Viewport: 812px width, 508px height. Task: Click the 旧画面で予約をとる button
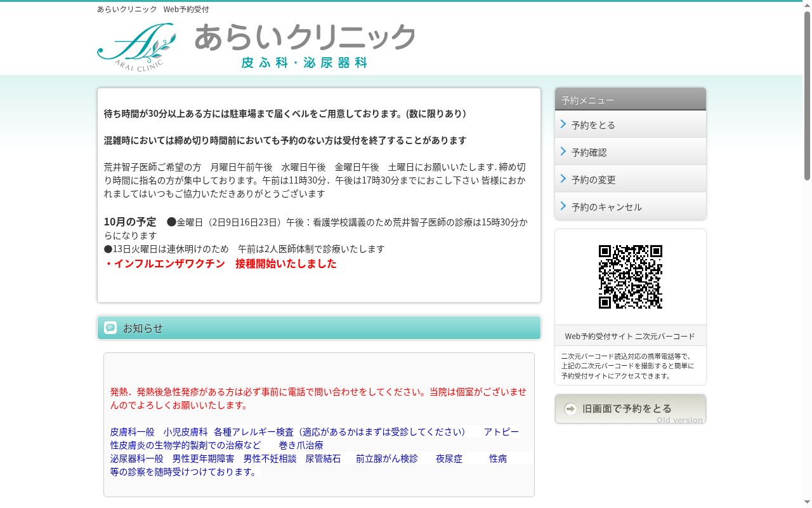point(631,409)
